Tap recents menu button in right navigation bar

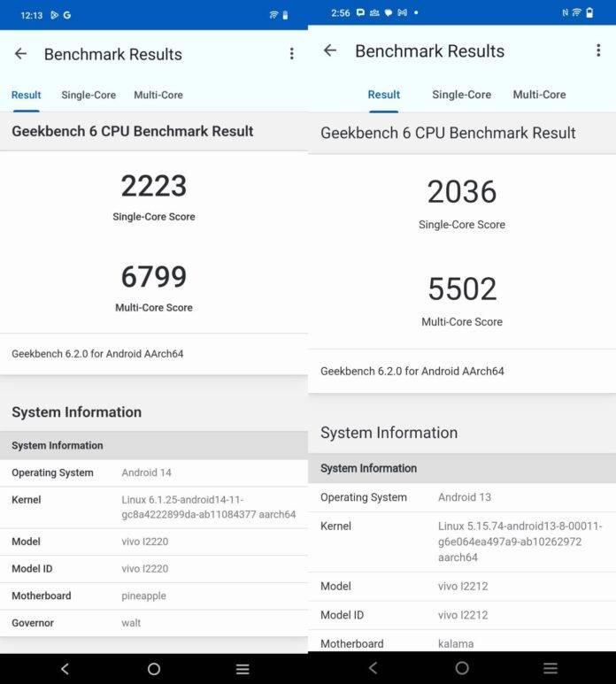[x=551, y=667]
